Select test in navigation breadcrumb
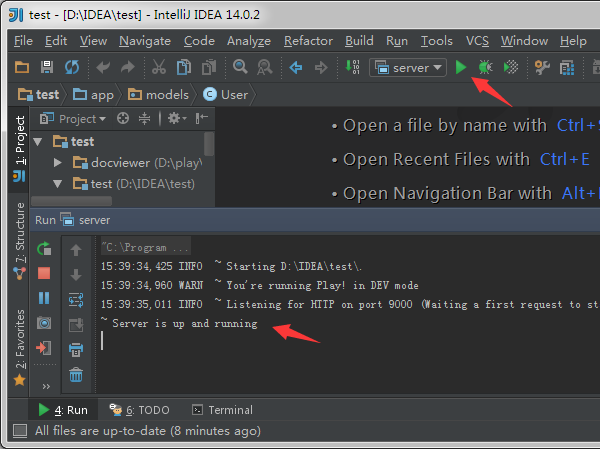This screenshot has width=600, height=449. point(39,95)
